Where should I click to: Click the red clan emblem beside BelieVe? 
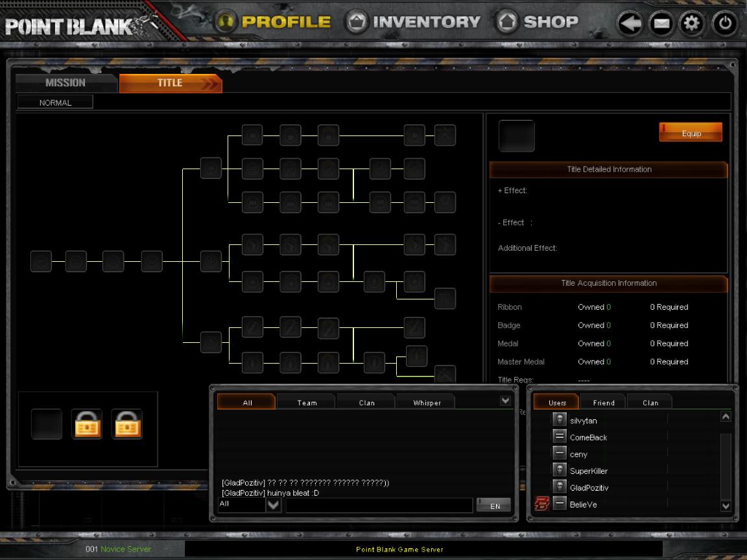click(x=541, y=504)
